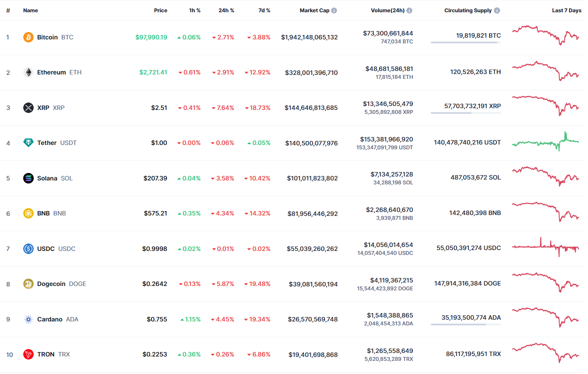Click Cardano's circulating supply progress bar
Screen dimensions: 588x374
[466, 325]
